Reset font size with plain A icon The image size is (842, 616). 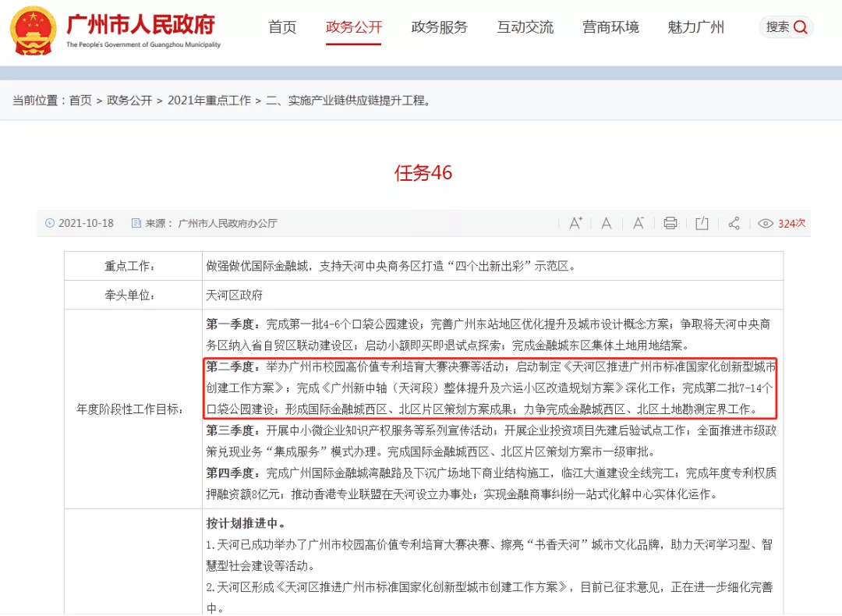(607, 223)
